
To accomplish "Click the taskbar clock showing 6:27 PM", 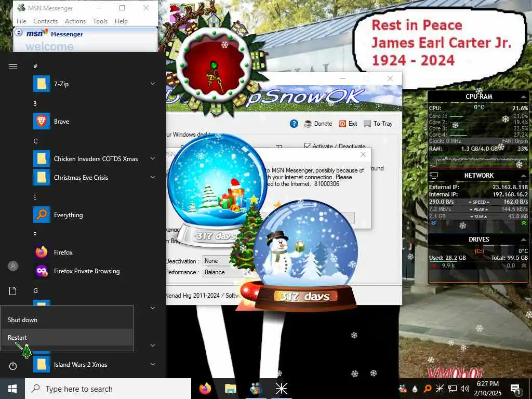I will [487, 389].
